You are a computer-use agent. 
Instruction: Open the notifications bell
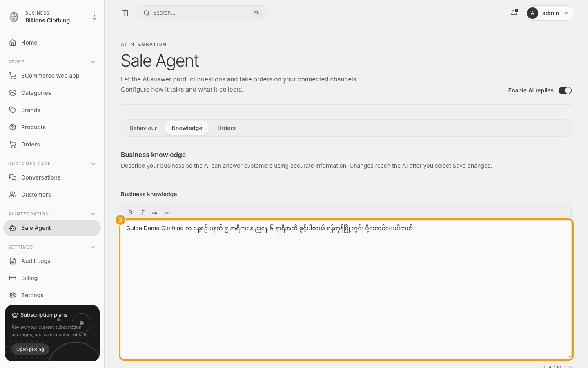click(x=514, y=13)
